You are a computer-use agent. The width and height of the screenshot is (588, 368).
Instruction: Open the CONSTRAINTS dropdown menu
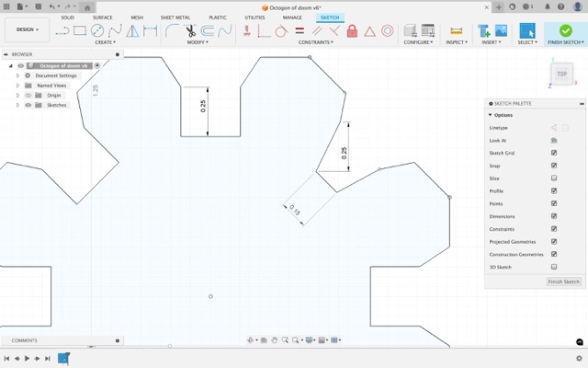point(316,42)
